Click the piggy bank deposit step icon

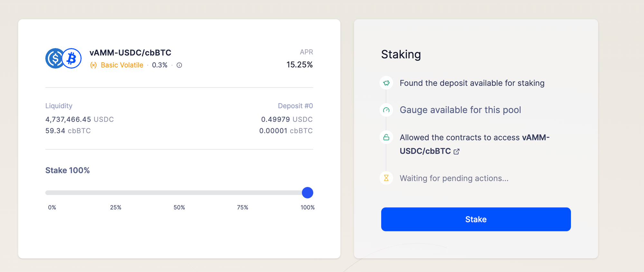tap(386, 83)
